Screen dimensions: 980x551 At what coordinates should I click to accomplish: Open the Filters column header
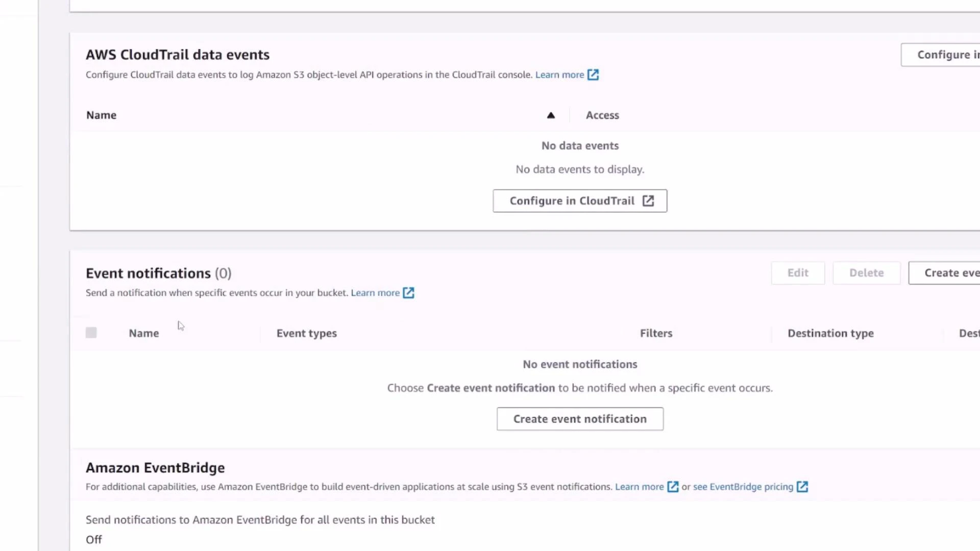(x=656, y=333)
